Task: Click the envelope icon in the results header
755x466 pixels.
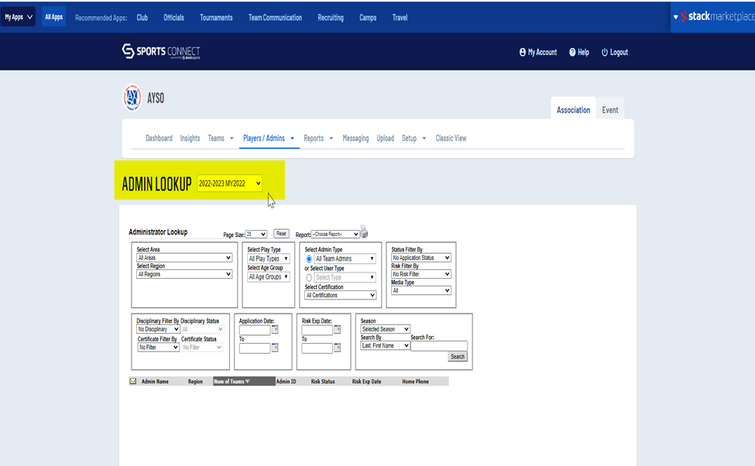Action: (133, 381)
